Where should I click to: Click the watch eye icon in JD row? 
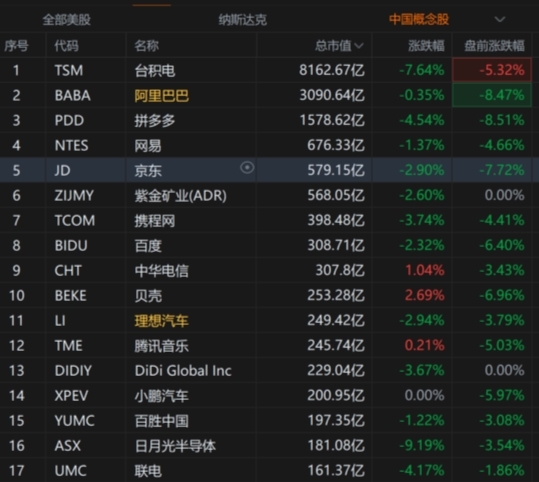(x=247, y=168)
